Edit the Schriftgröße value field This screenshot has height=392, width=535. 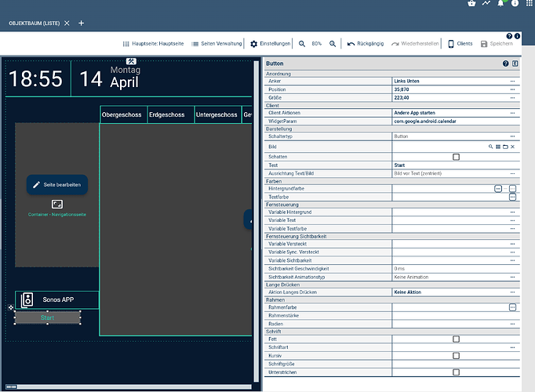point(456,364)
